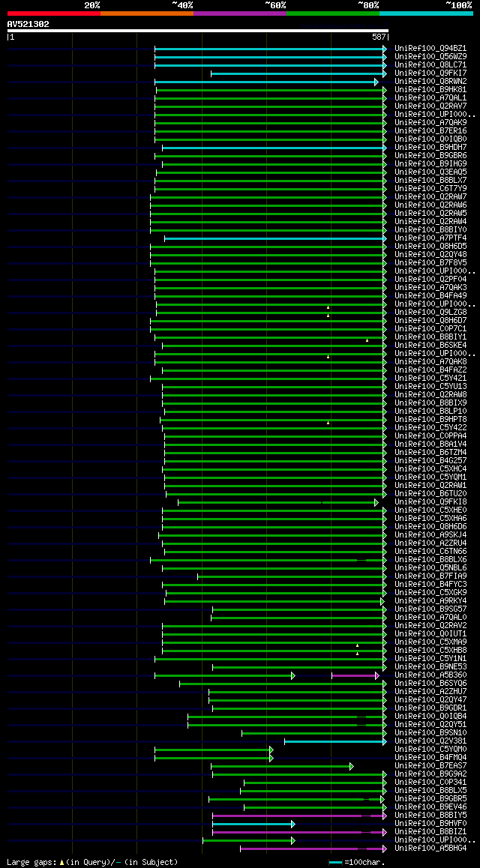480x868 pixels.
Task: Select the UniRef100_A7QAK8 label
Action: point(430,362)
